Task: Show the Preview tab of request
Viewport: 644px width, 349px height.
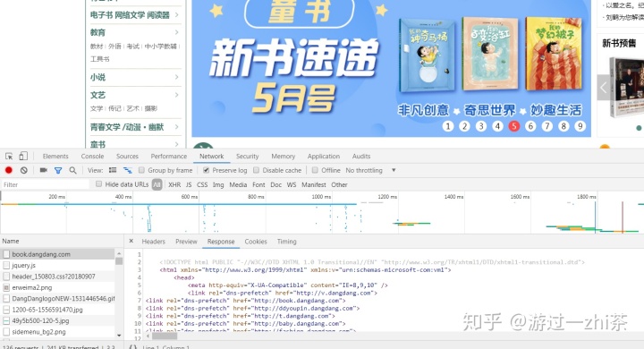Action: point(186,242)
